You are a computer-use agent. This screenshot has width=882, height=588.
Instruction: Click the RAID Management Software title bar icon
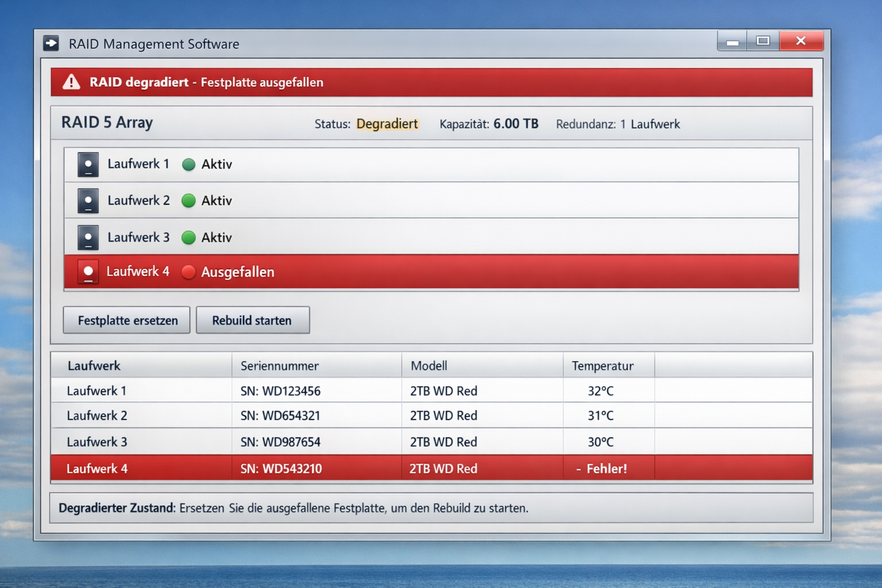pos(52,43)
